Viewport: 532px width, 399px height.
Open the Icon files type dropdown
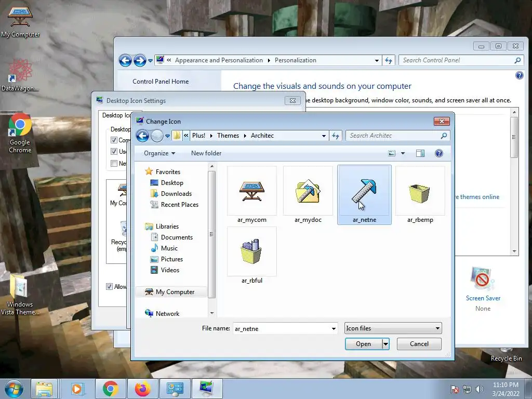point(393,328)
